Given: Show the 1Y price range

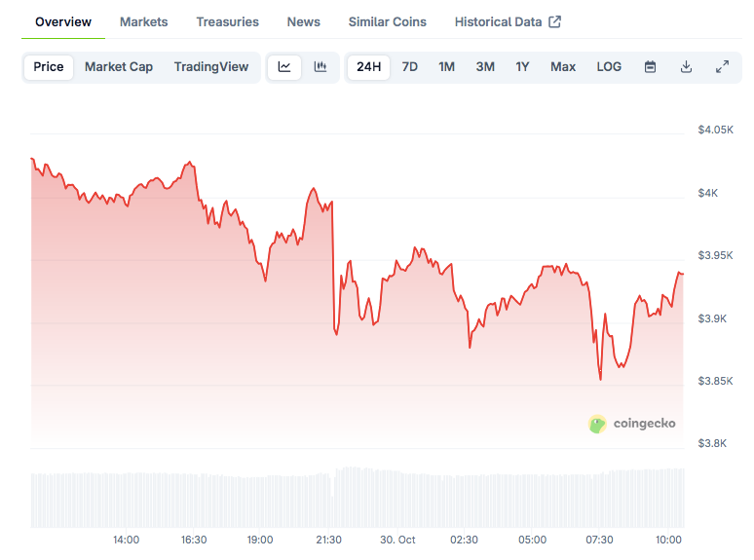Looking at the screenshot, I should pyautogui.click(x=522, y=67).
